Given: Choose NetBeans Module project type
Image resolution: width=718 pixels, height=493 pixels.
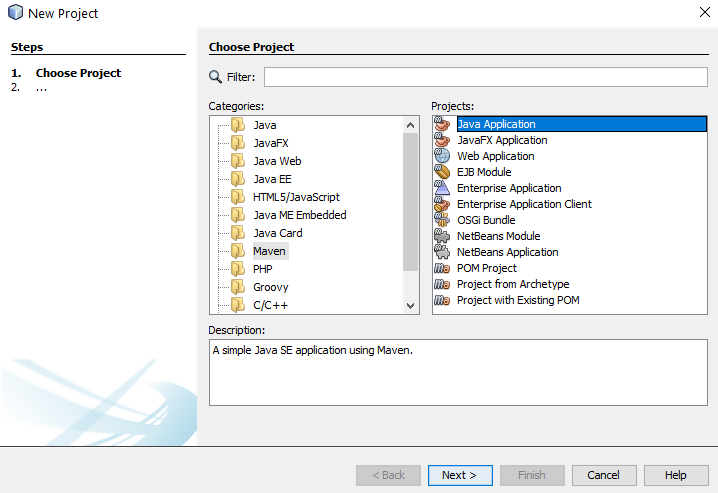Looking at the screenshot, I should pos(499,236).
